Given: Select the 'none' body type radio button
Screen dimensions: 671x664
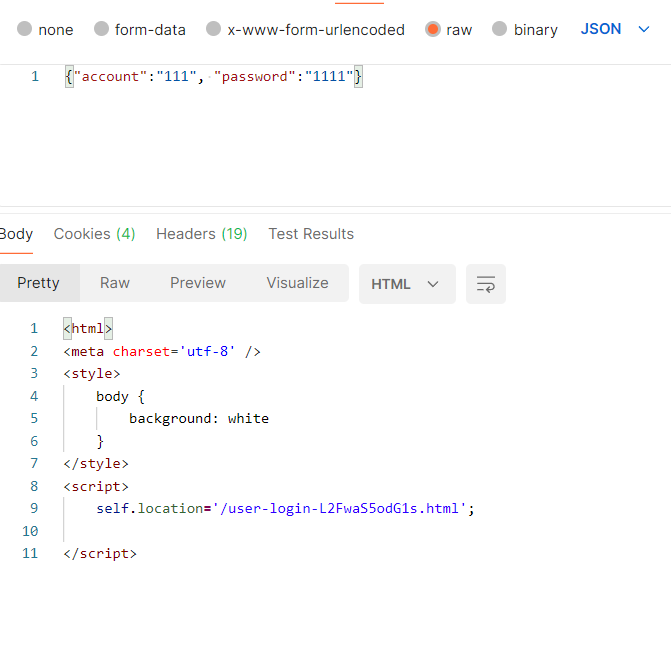Looking at the screenshot, I should pos(25,29).
